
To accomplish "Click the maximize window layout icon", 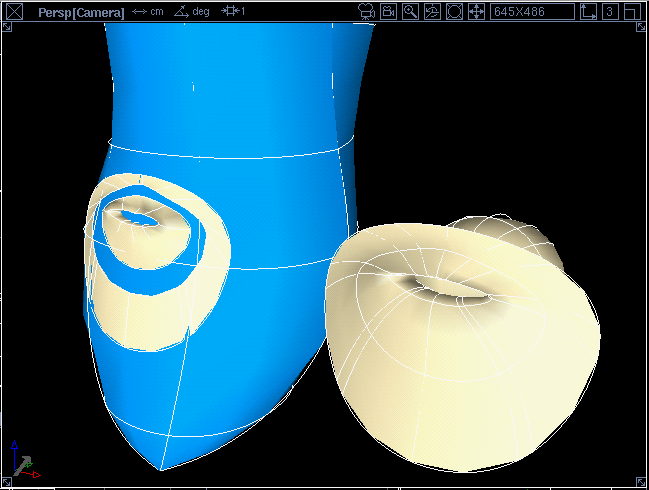I will (x=632, y=12).
